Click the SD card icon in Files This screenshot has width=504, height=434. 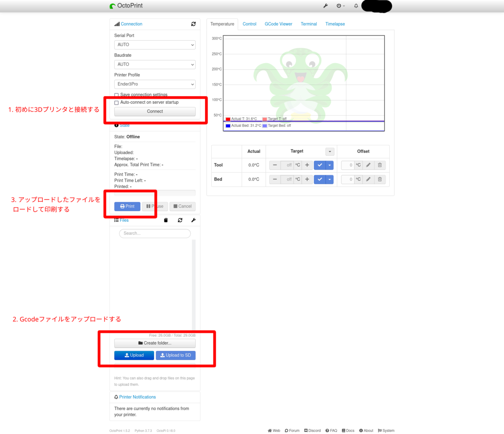point(166,220)
